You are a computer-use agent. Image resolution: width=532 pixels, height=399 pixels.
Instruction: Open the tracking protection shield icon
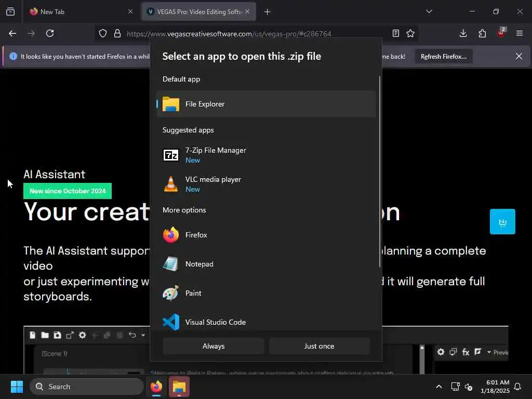103,33
